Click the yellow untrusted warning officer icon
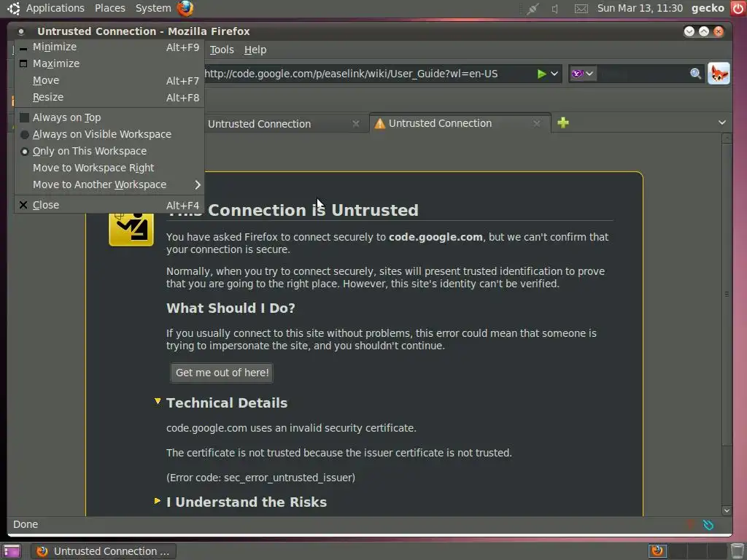The width and height of the screenshot is (747, 560). tap(131, 230)
